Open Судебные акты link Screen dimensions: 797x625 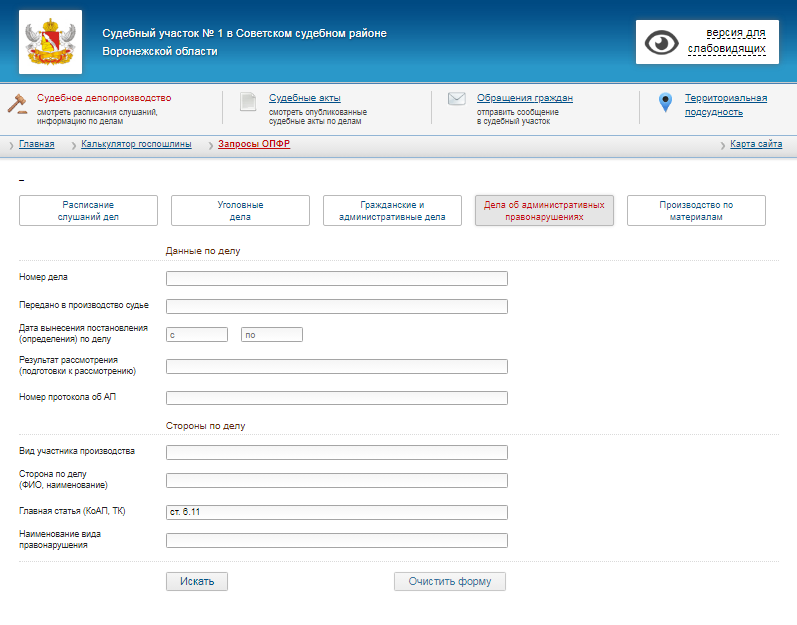click(x=304, y=98)
